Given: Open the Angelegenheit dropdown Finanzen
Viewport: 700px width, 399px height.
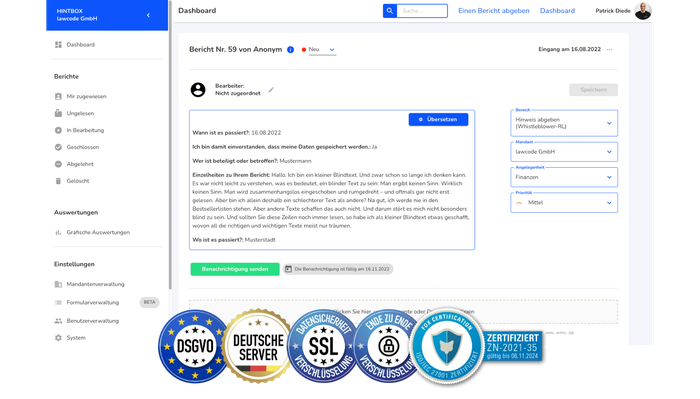Looking at the screenshot, I should 564,177.
